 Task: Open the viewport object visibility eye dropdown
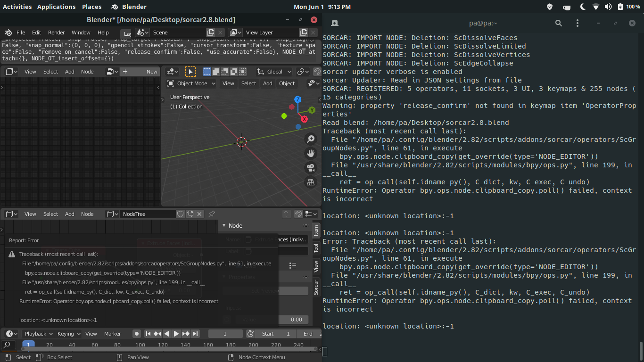click(x=314, y=83)
